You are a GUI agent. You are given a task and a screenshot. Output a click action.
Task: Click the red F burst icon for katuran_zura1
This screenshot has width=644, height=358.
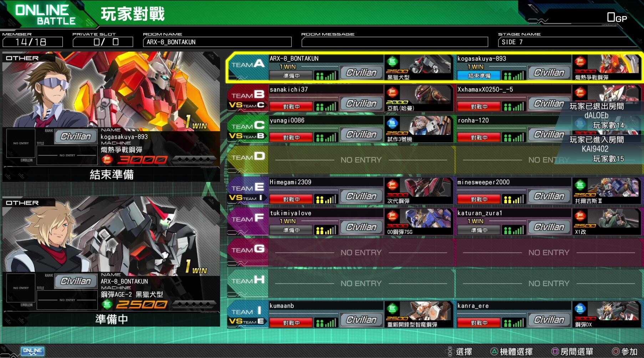580,216
